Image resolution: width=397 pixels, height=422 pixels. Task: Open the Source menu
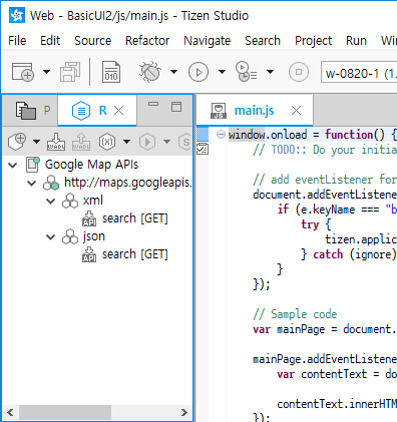(x=93, y=41)
